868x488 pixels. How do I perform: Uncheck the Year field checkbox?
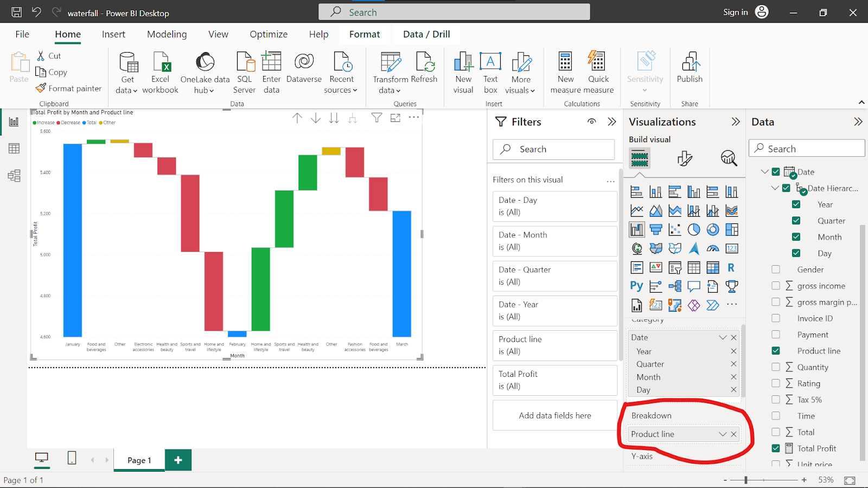796,204
